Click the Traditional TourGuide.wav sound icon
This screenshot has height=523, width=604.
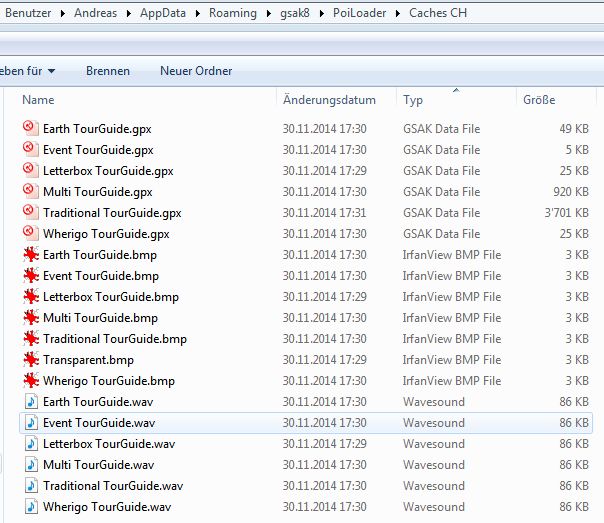coord(31,486)
